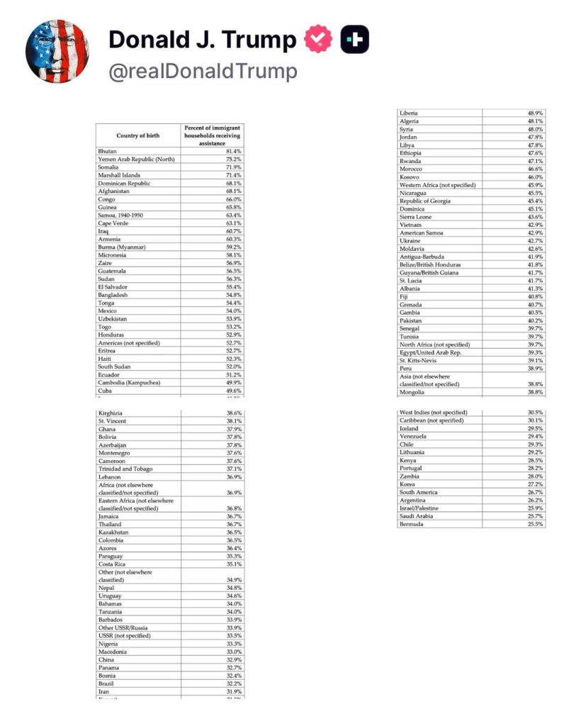Open the Donald J. Trump profile name

click(x=202, y=40)
